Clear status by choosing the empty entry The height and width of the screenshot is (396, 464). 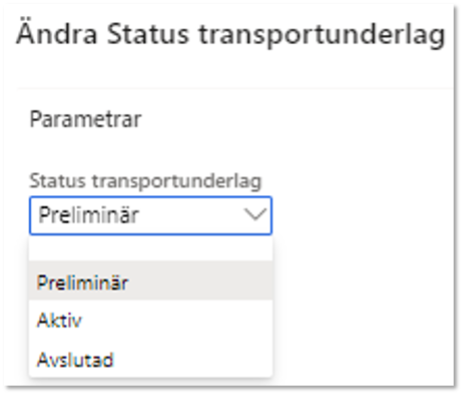(151, 248)
